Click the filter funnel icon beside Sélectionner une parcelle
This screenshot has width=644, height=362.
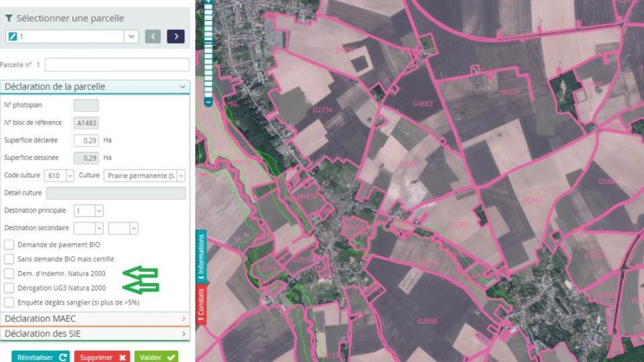[8, 18]
